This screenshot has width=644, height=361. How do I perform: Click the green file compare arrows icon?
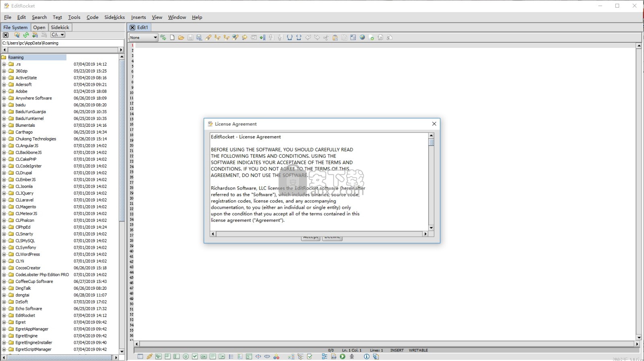point(163,37)
